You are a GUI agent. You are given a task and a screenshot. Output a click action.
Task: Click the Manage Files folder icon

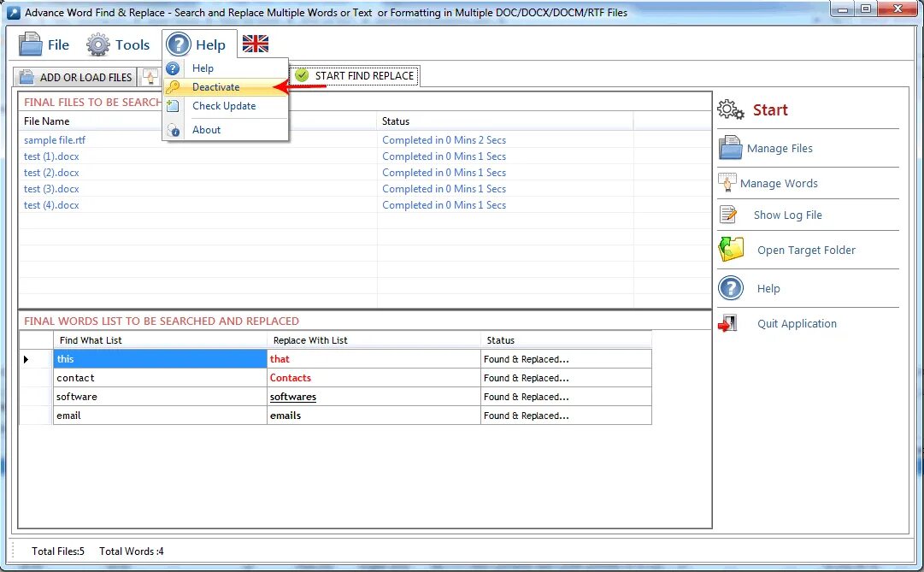730,148
